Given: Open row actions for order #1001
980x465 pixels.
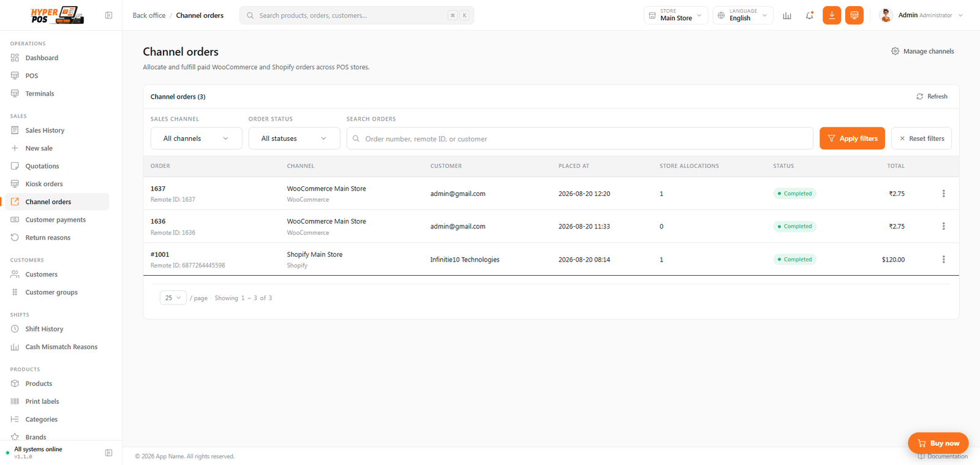Looking at the screenshot, I should tap(943, 259).
